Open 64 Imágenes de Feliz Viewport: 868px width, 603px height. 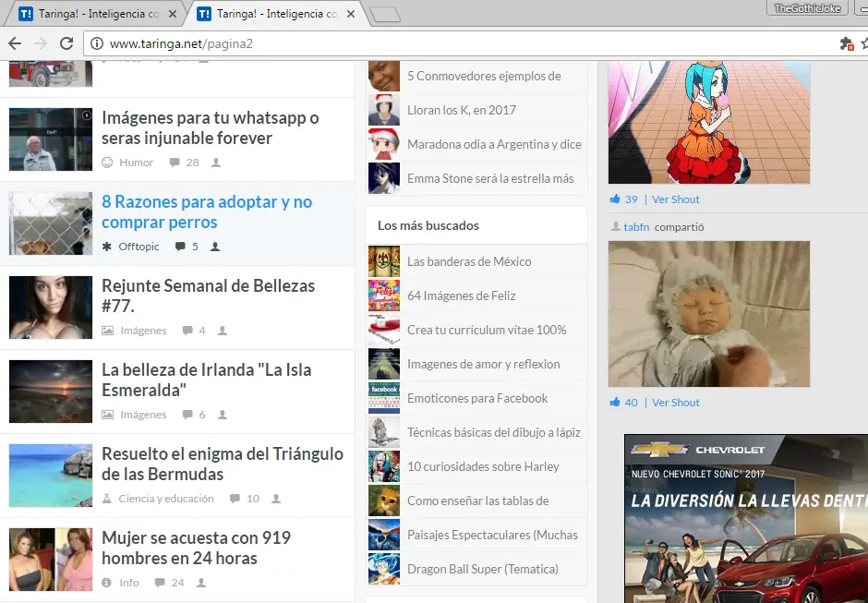pyautogui.click(x=462, y=295)
